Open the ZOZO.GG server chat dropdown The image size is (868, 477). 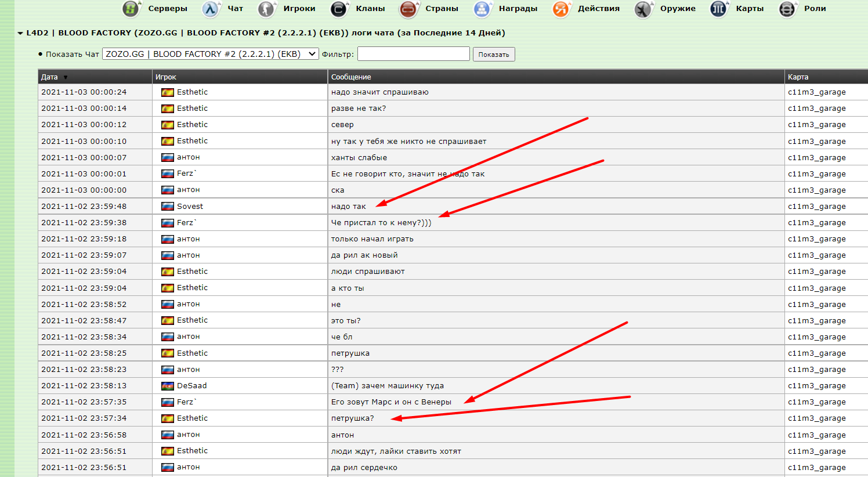coord(211,54)
